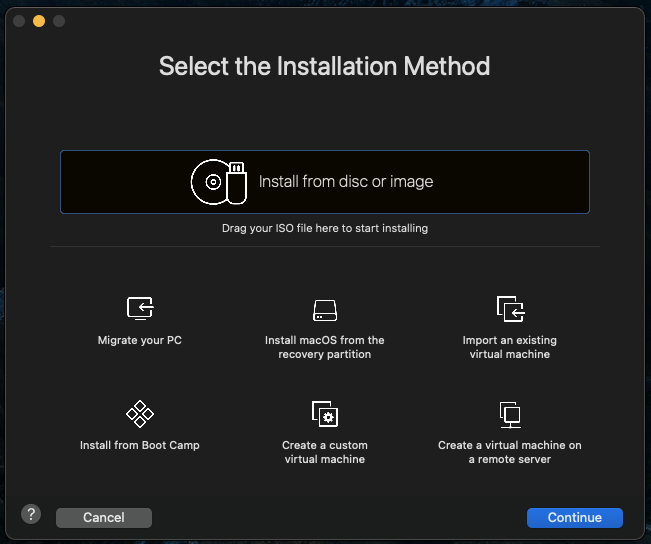The height and width of the screenshot is (544, 651).
Task: Click the remote server virtual machine icon
Action: point(510,414)
